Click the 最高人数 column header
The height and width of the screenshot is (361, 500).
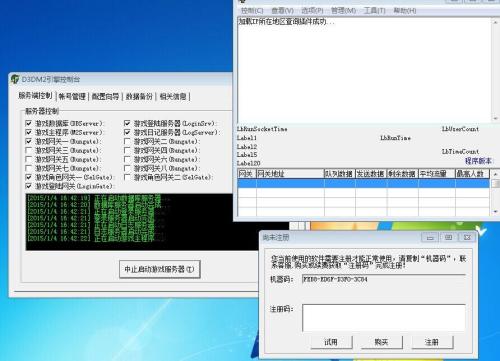click(472, 174)
